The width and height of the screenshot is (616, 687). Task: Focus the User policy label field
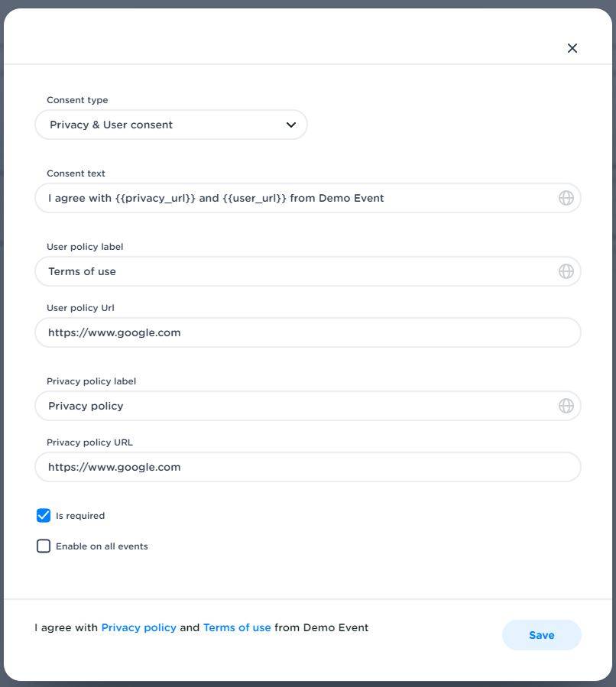pos(298,271)
